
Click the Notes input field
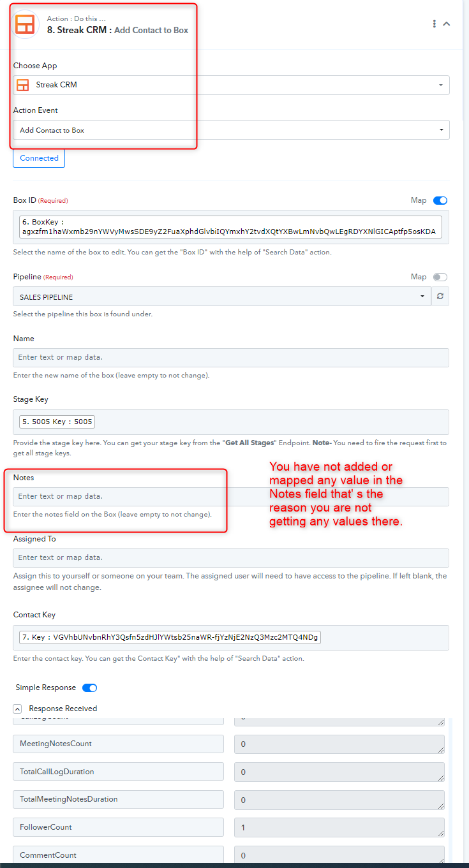(x=231, y=497)
